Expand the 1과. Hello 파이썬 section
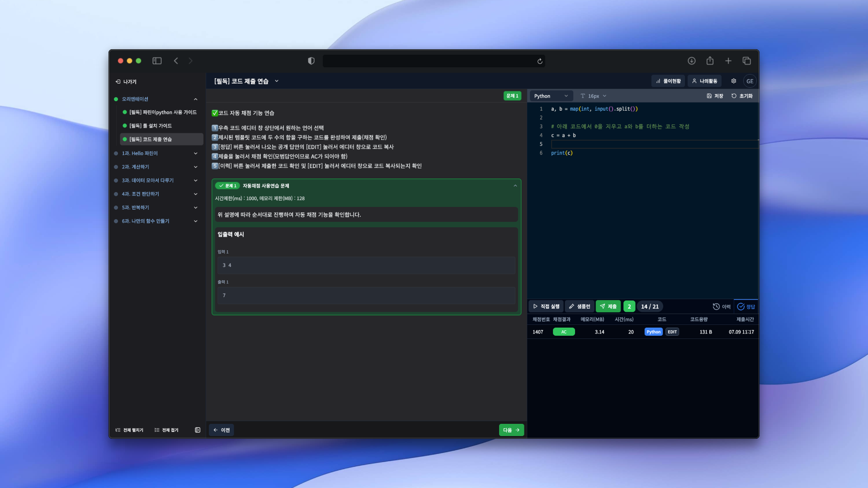The height and width of the screenshot is (488, 868). (195, 153)
